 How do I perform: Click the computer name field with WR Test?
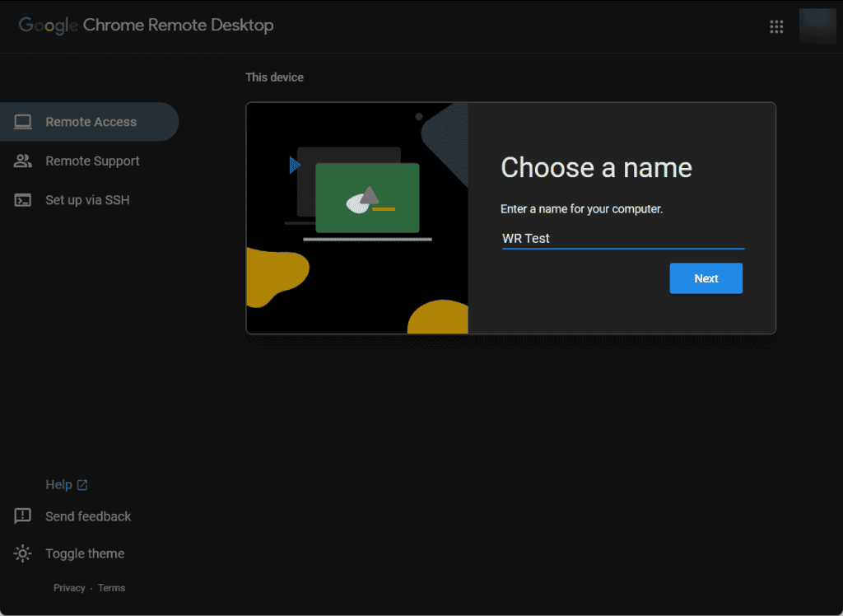click(x=622, y=238)
